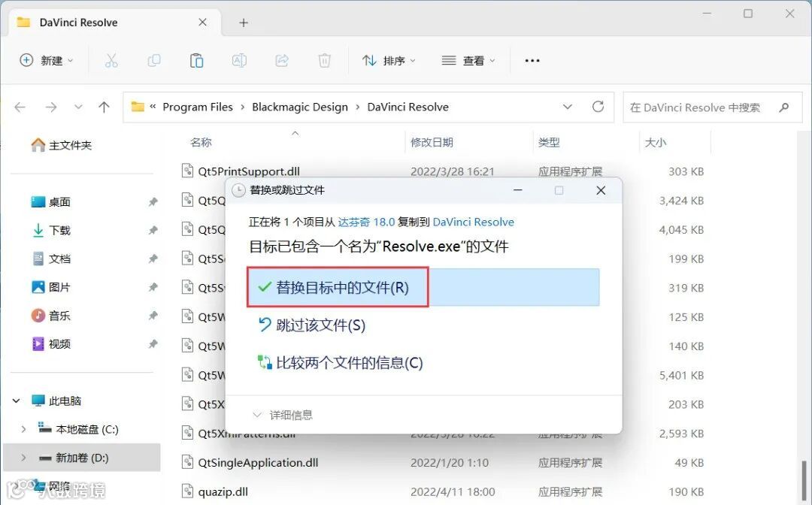Expand the address bar history dropdown
Screen dimensions: 812x505
click(x=568, y=107)
